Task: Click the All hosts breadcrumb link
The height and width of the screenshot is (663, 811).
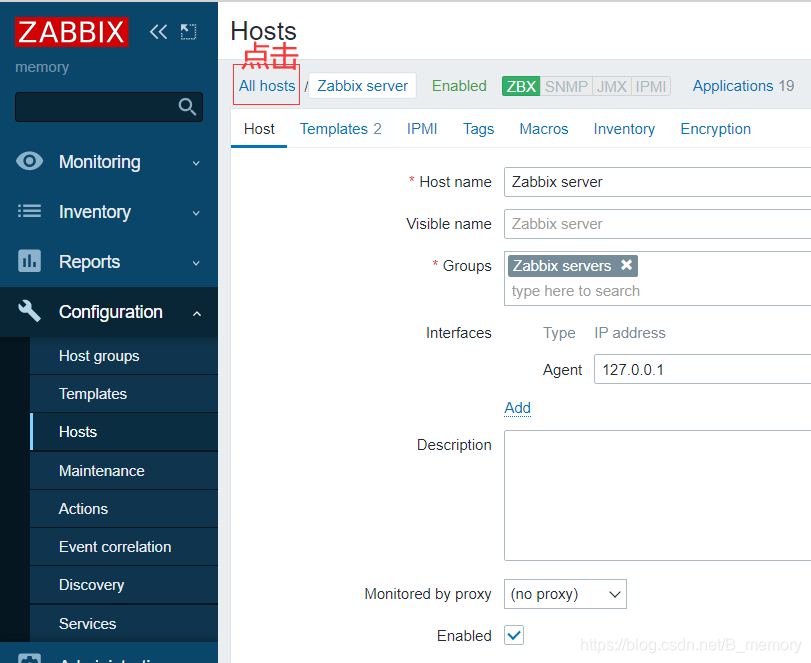Action: [267, 86]
